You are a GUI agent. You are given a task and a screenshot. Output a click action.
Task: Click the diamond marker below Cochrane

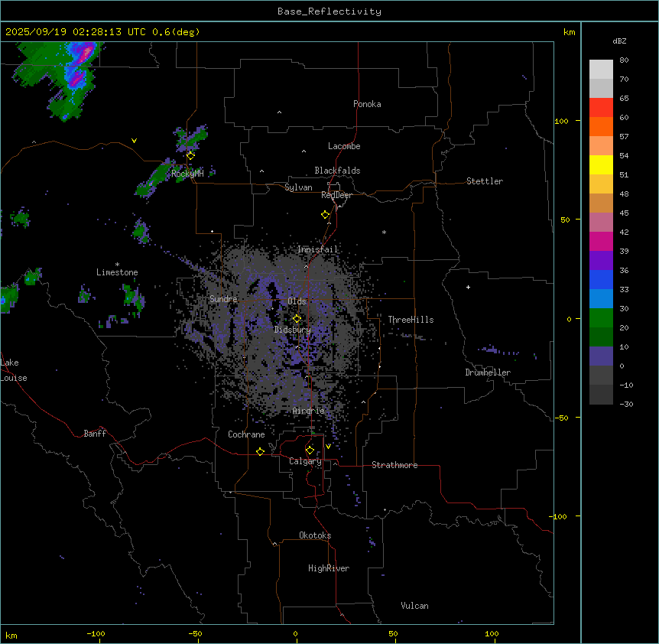pos(260,451)
